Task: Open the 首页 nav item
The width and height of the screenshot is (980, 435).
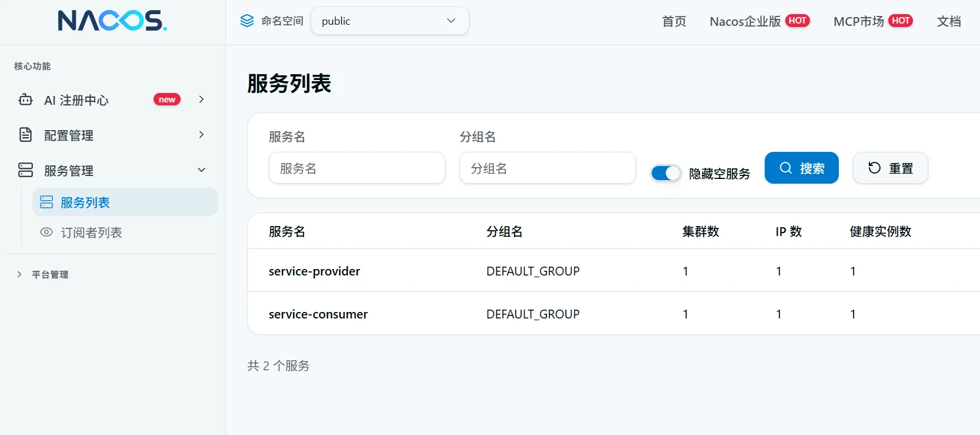Action: click(x=674, y=21)
